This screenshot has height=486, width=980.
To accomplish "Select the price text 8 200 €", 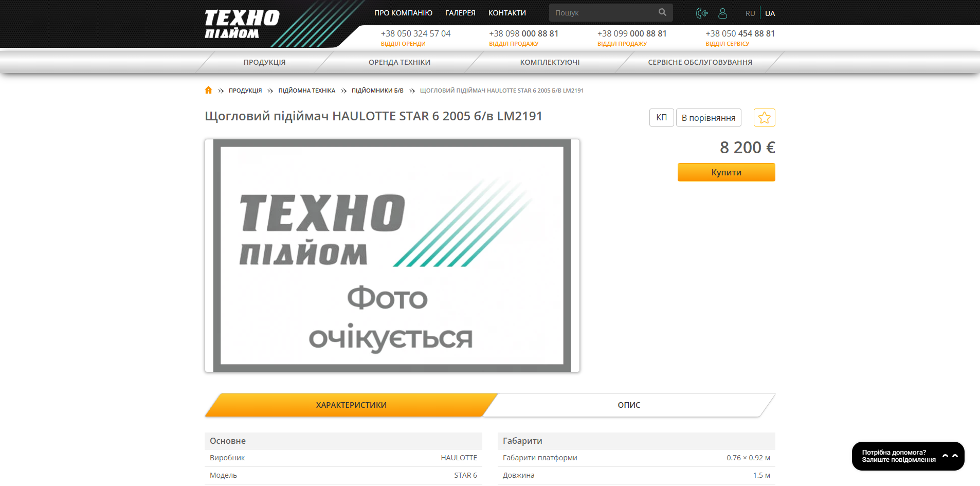I will pyautogui.click(x=748, y=148).
